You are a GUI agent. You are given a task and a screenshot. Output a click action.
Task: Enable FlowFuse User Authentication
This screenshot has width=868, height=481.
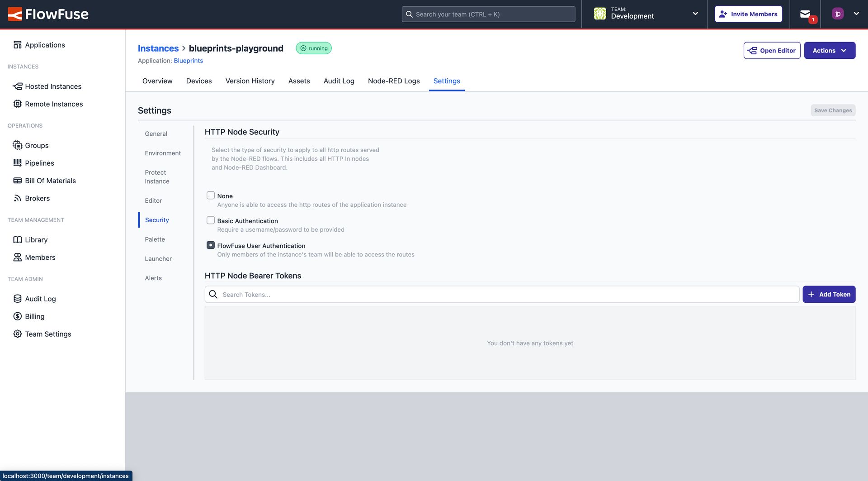click(x=210, y=245)
